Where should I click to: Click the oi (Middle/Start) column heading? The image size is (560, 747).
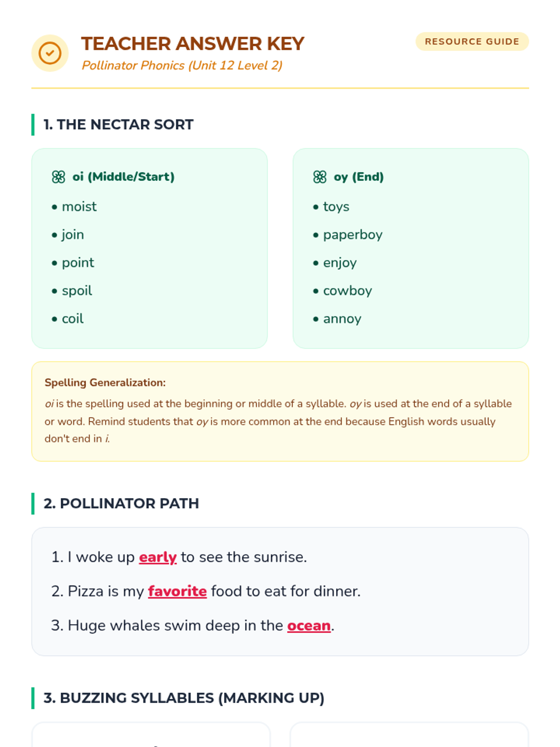124,177
